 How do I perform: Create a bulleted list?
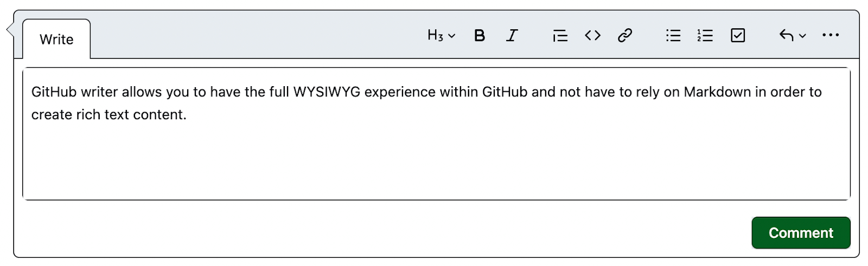pos(673,36)
